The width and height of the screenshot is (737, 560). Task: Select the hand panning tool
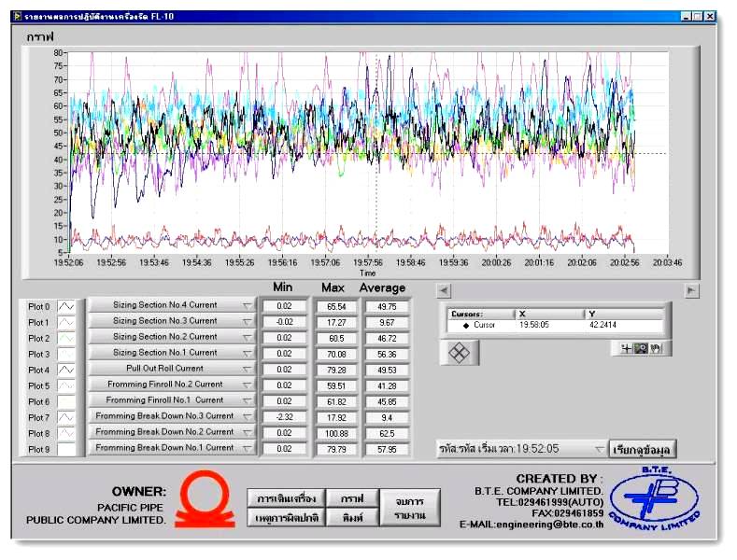(x=656, y=348)
